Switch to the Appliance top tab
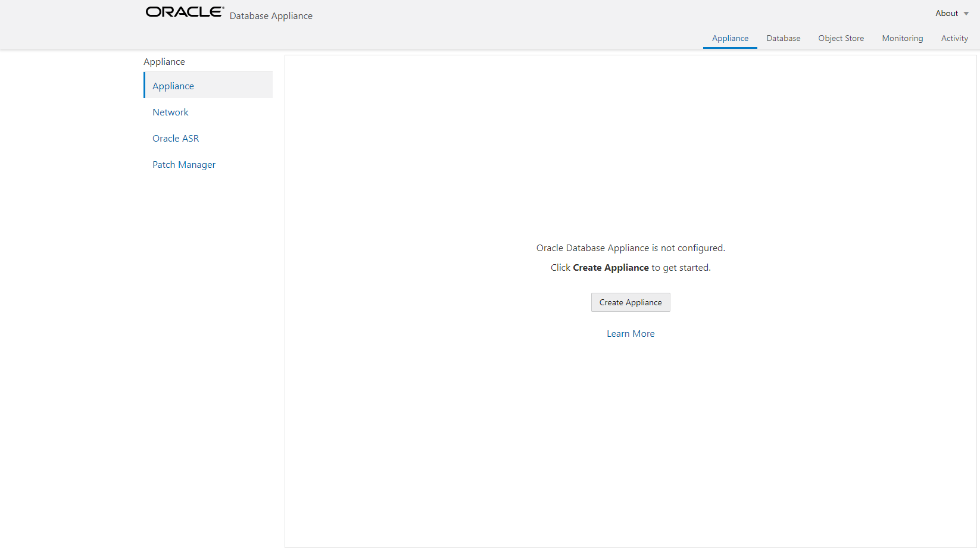Image resolution: width=980 pixels, height=551 pixels. tap(730, 38)
